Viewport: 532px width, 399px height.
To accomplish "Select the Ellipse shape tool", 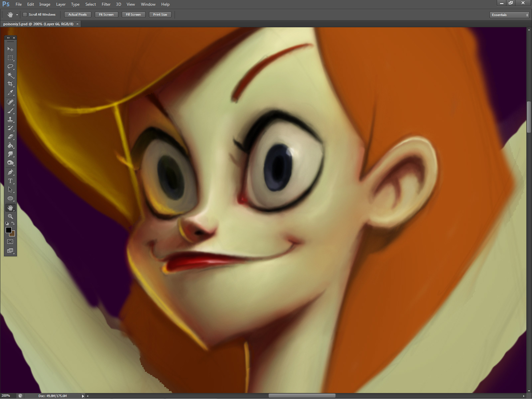I will (10, 199).
